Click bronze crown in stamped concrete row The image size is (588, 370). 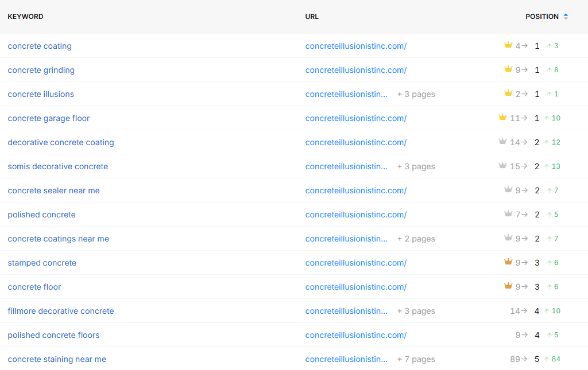pos(508,262)
